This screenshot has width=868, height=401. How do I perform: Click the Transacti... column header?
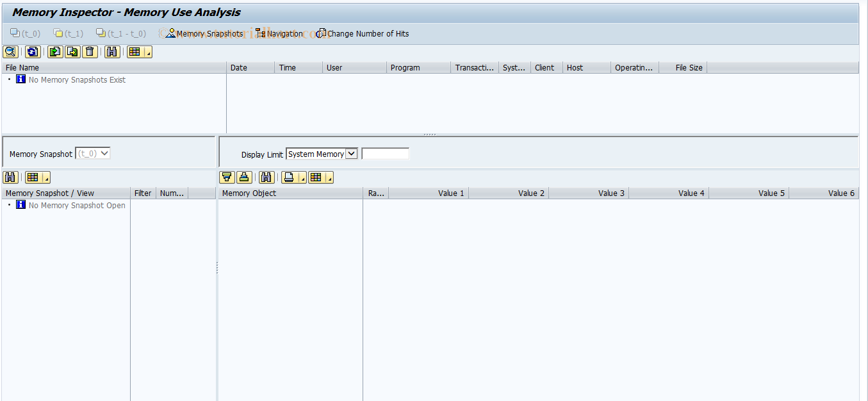475,67
